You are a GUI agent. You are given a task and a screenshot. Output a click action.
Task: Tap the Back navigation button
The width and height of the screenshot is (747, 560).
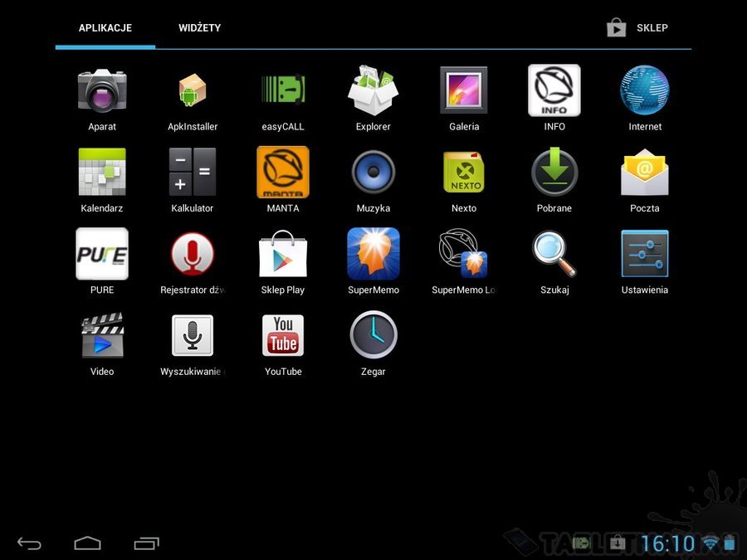point(29,543)
